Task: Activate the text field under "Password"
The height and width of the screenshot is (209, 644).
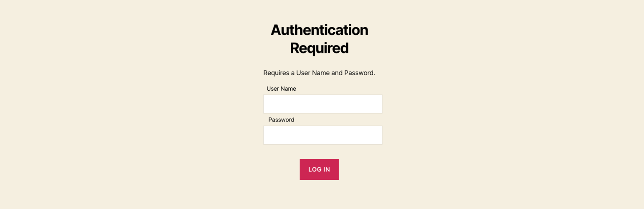Action: pyautogui.click(x=322, y=135)
